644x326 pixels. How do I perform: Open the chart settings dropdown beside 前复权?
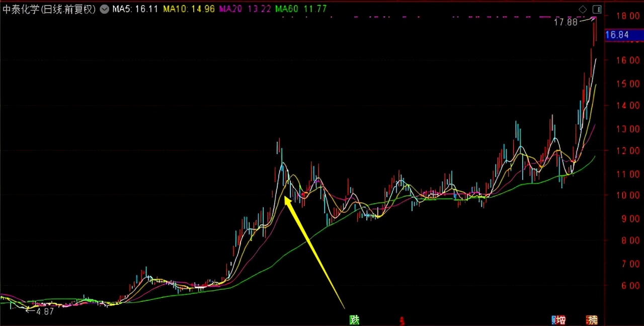[104, 9]
